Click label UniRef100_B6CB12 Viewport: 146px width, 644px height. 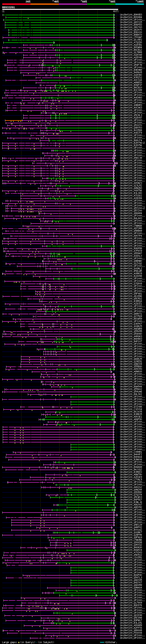131,50
